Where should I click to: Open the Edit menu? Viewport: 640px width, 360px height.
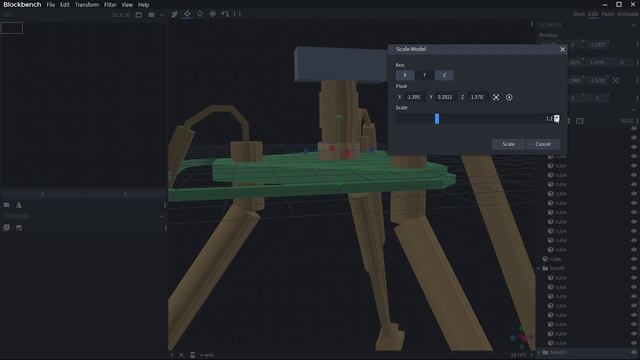64,5
